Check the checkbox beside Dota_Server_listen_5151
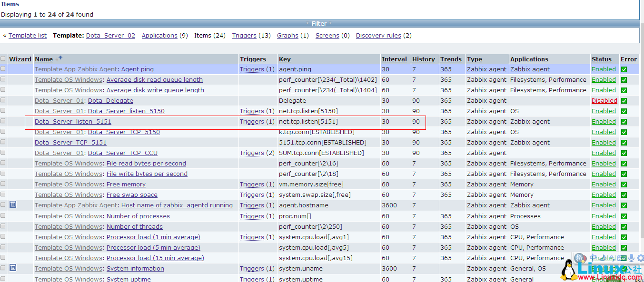644x282 pixels. tap(3, 121)
